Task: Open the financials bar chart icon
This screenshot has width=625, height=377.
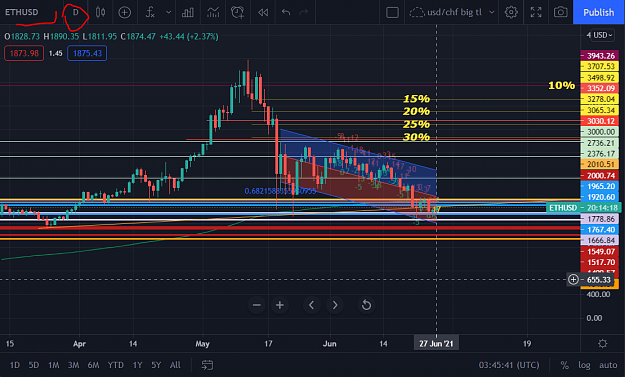Action: point(188,12)
